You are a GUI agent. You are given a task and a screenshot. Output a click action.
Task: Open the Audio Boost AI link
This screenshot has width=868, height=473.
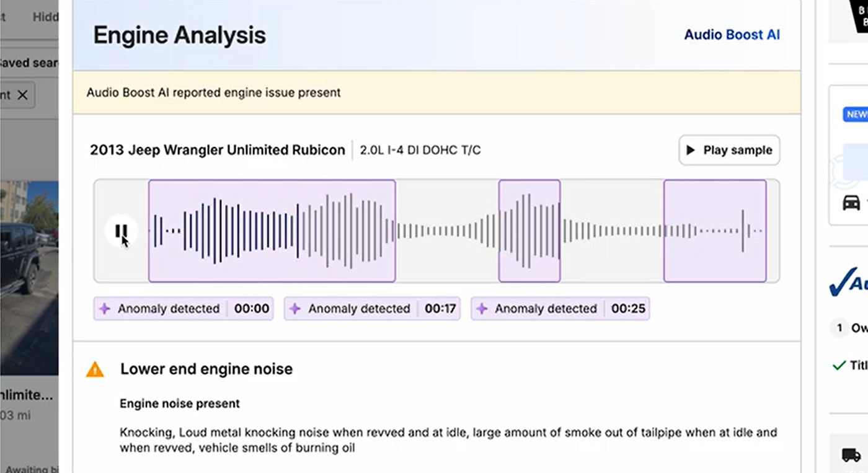tap(732, 35)
